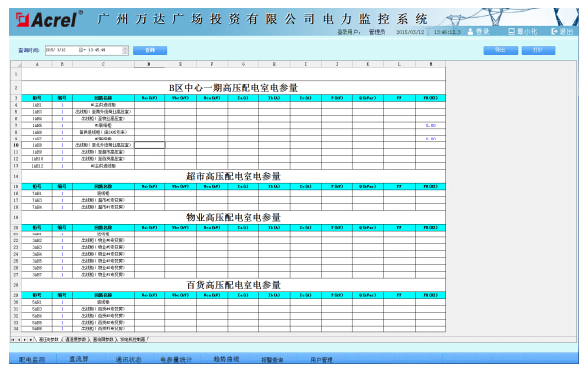Click the select-all corner of spreadsheet

[x=16, y=64]
